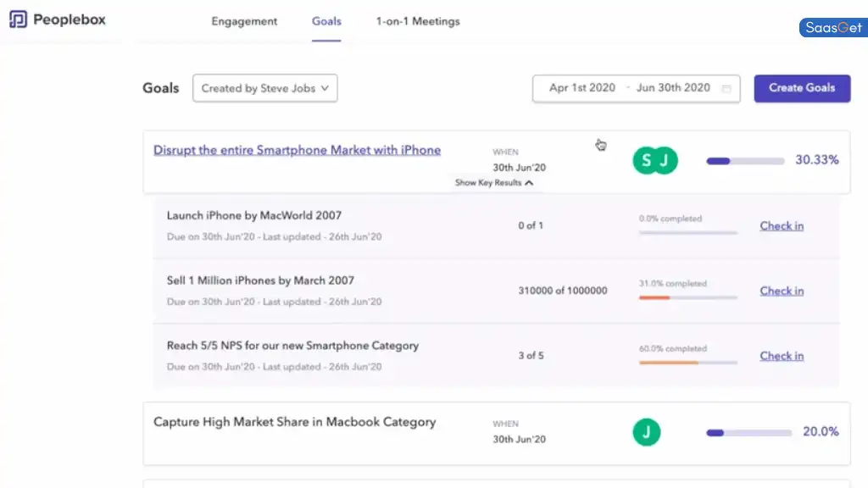
Task: Click the J avatar on Macbook Category goal
Action: pos(647,432)
